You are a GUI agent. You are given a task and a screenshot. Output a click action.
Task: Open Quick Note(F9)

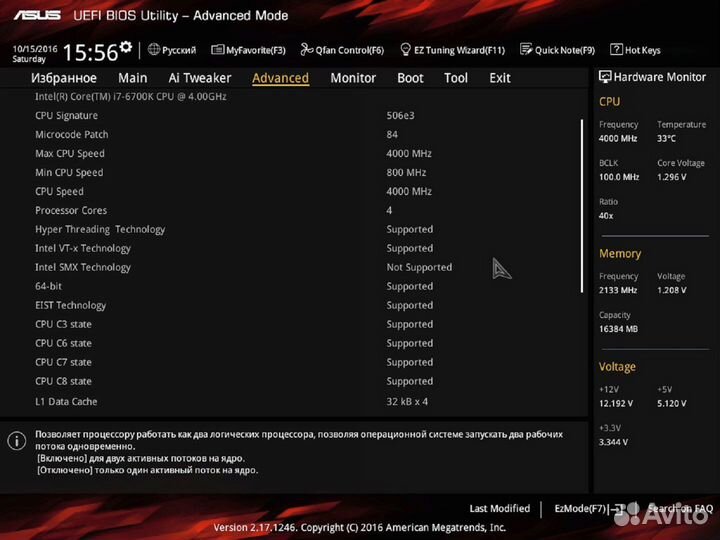[x=565, y=50]
